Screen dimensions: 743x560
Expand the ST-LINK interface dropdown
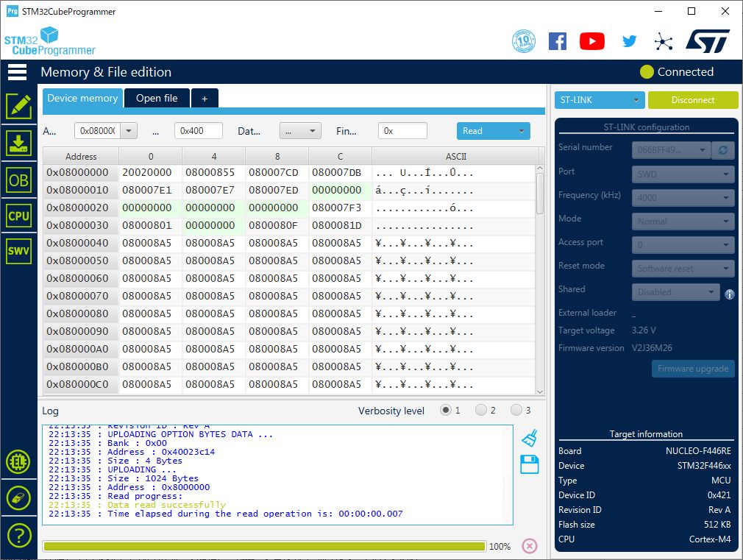(x=636, y=100)
